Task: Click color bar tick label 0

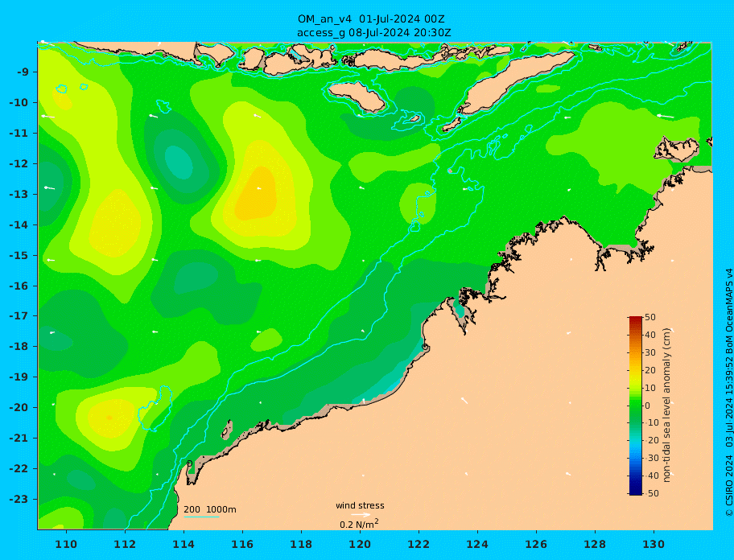Action: pyautogui.click(x=647, y=406)
